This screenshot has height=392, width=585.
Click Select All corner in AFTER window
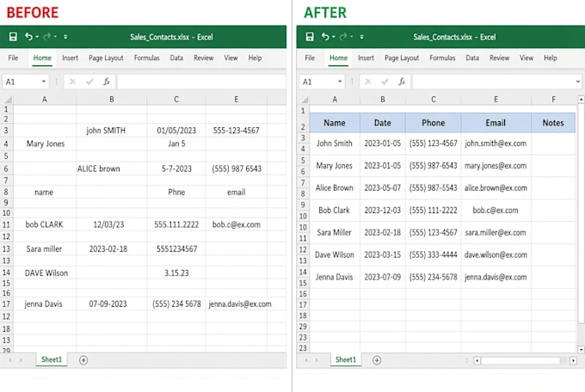(x=305, y=100)
